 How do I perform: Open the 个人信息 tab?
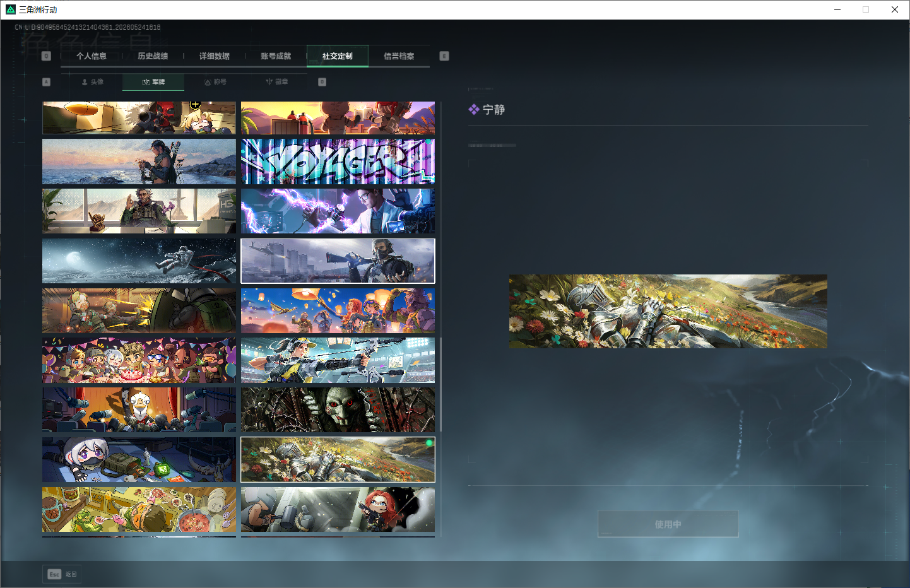(x=92, y=56)
